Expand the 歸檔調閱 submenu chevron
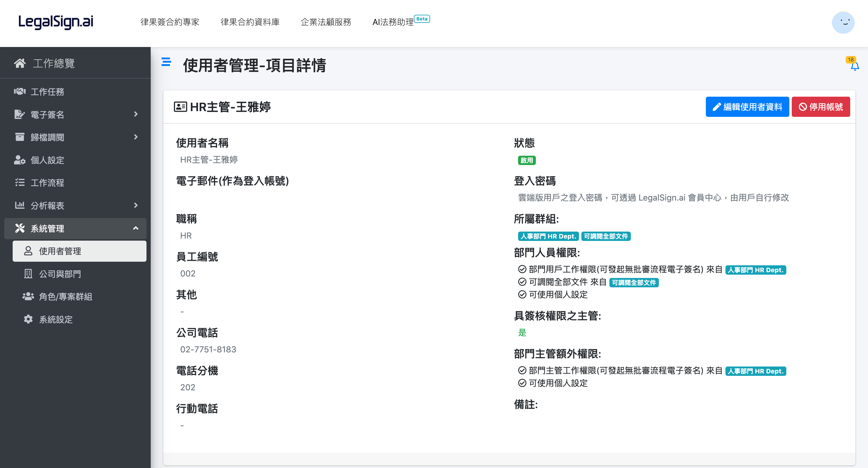The height and width of the screenshot is (468, 868). pyautogui.click(x=136, y=137)
